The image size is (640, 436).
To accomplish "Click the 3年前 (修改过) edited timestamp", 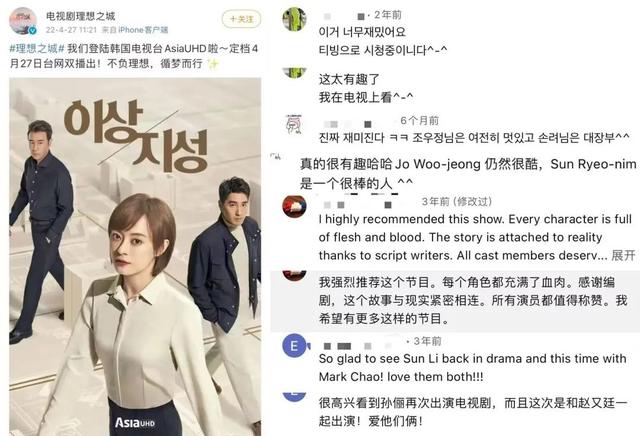I will [457, 201].
